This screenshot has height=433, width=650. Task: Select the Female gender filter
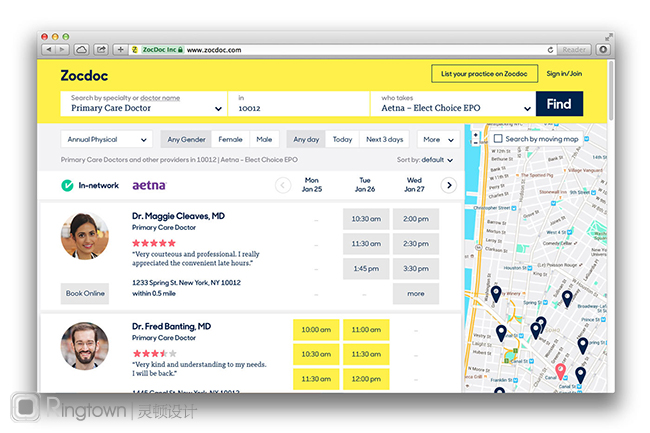click(x=230, y=139)
